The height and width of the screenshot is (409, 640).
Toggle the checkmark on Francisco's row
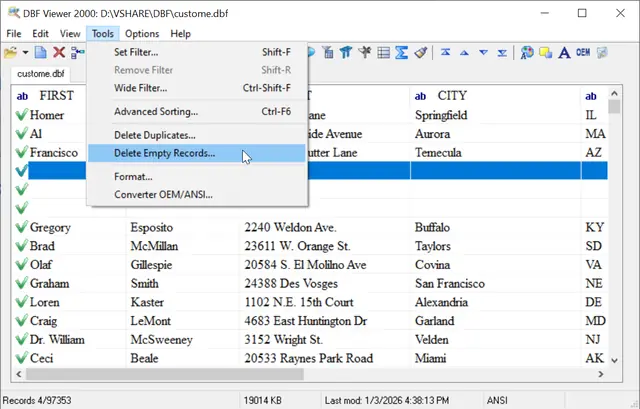(x=22, y=152)
